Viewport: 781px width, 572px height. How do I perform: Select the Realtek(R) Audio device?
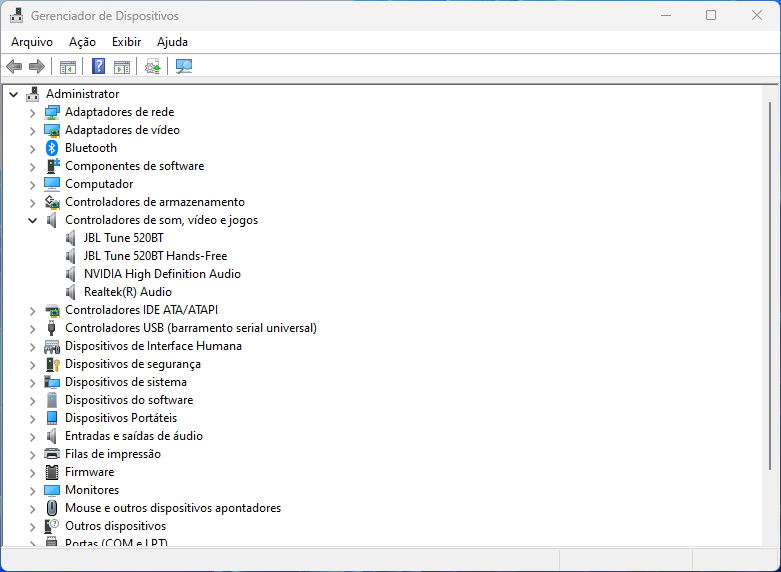128,292
